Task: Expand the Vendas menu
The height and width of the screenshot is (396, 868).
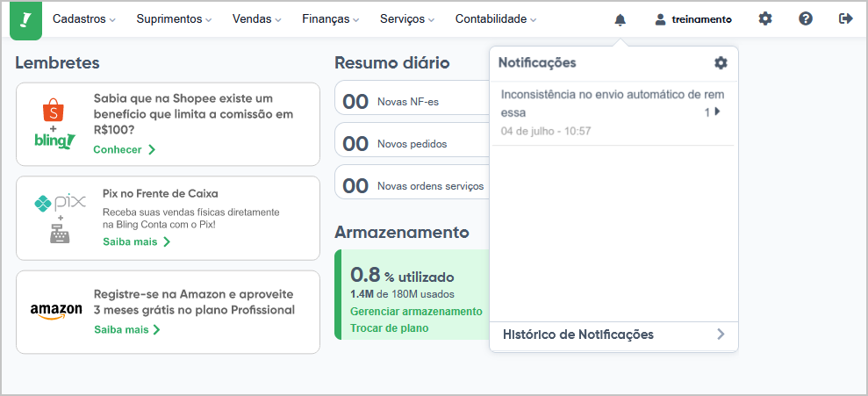Action: tap(257, 19)
